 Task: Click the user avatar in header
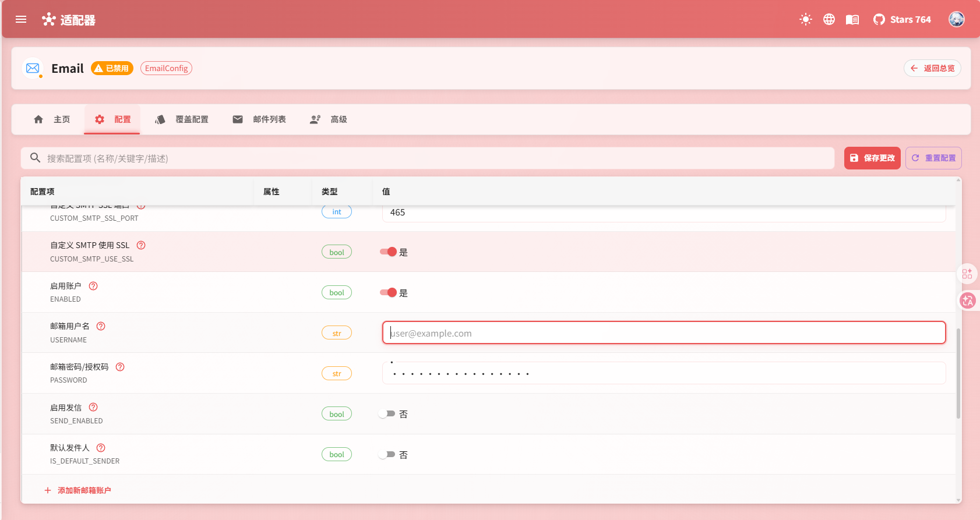point(956,19)
